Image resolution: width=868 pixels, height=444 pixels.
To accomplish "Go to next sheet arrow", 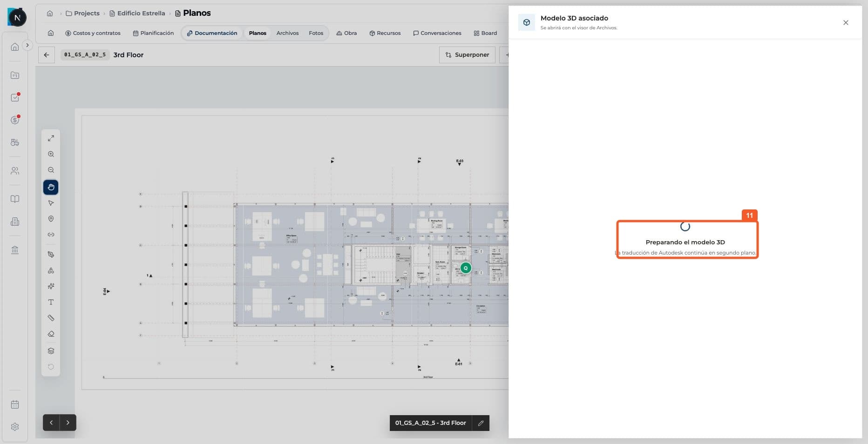I will click(x=68, y=423).
